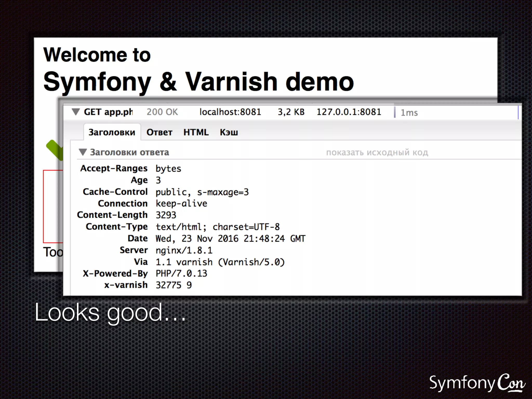Screen dimensions: 532x399
Task: Click the 3,2 KB size cell
Action: tap(291, 112)
